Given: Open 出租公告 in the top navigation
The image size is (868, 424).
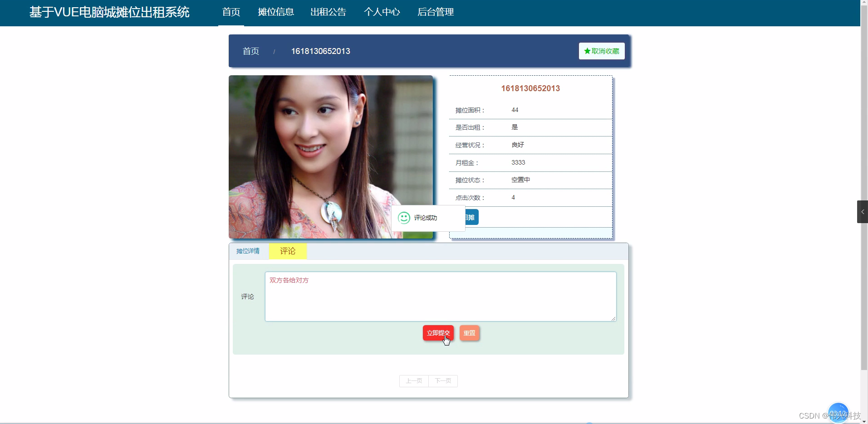Looking at the screenshot, I should (328, 12).
